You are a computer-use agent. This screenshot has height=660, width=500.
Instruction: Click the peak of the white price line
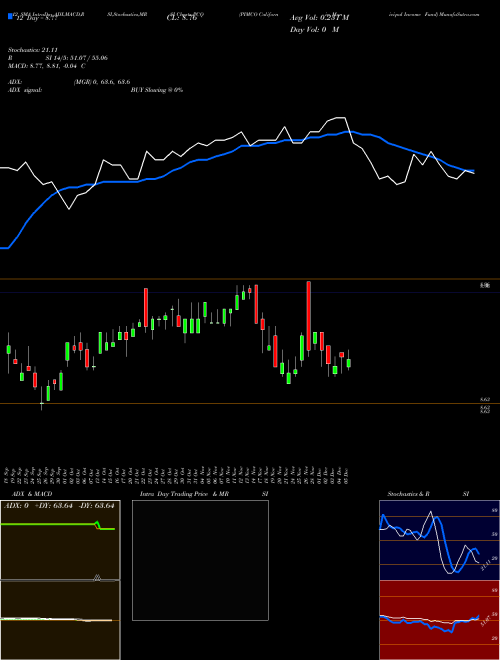click(340, 118)
